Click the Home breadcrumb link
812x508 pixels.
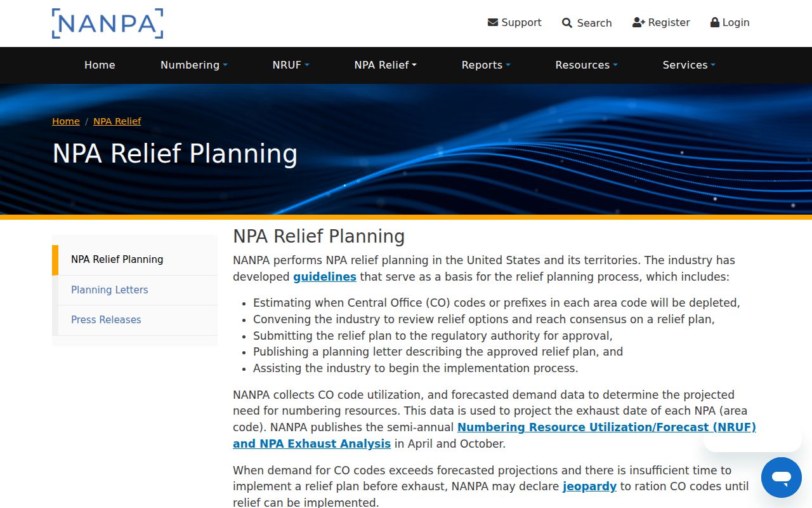pos(66,121)
